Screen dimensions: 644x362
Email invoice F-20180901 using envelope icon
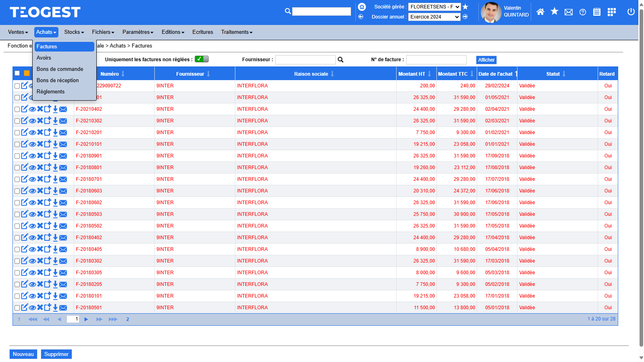(x=63, y=156)
